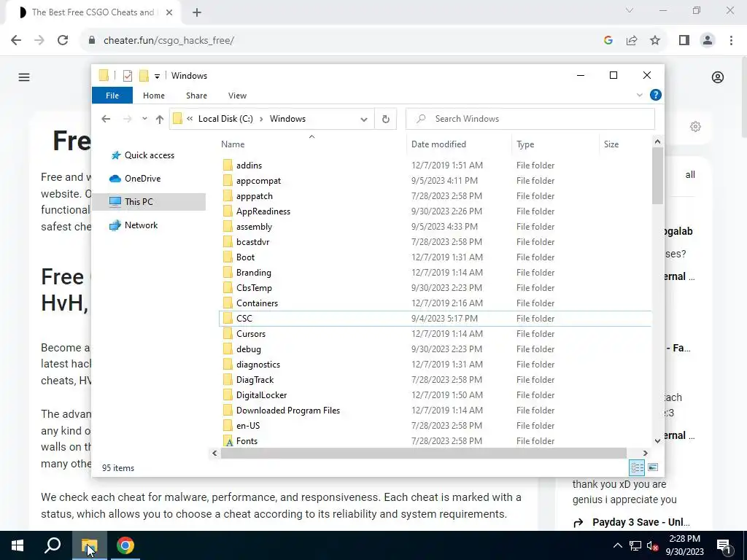Open the View ribbon tab
The width and height of the screenshot is (747, 560).
(x=237, y=96)
